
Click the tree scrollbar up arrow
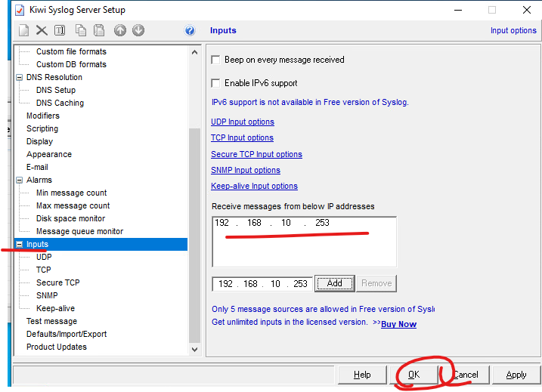(x=194, y=52)
